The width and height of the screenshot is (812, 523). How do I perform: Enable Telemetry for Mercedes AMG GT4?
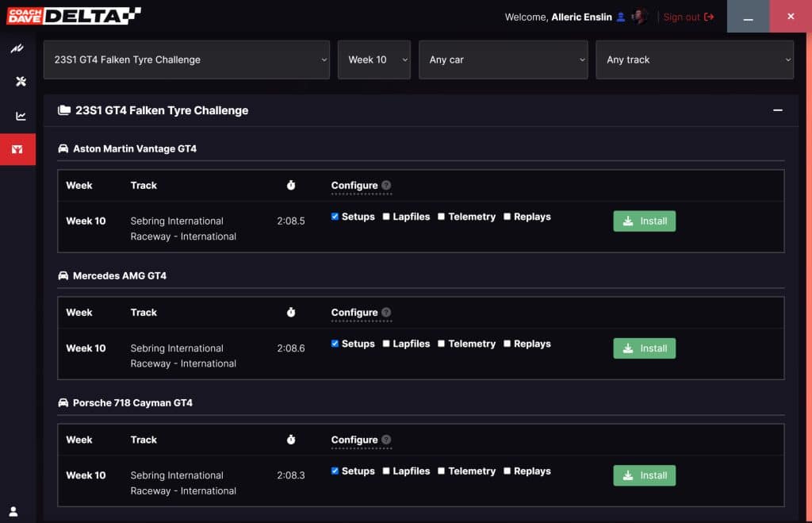(441, 344)
